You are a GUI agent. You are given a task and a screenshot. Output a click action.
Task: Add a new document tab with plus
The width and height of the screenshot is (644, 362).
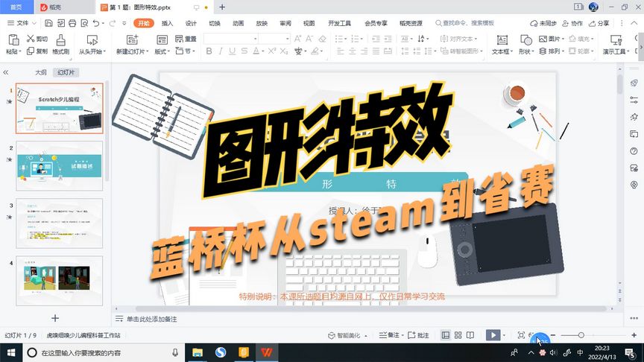222,7
